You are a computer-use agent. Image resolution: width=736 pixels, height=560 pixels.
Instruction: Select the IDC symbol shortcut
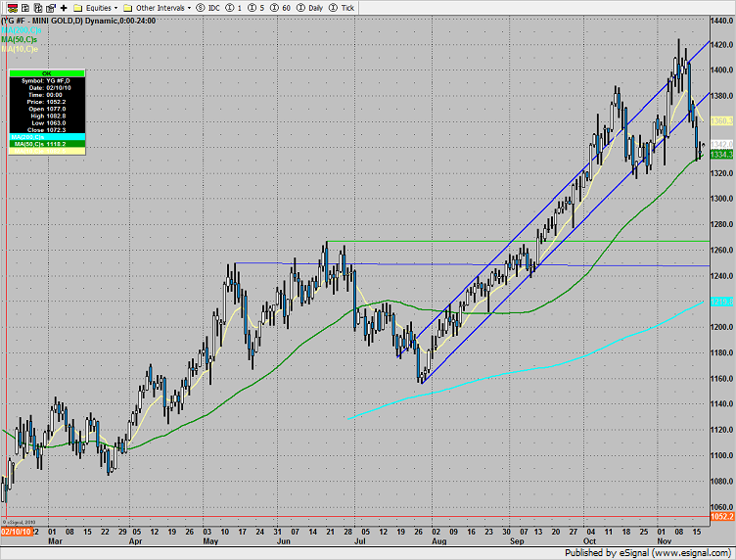[x=207, y=8]
